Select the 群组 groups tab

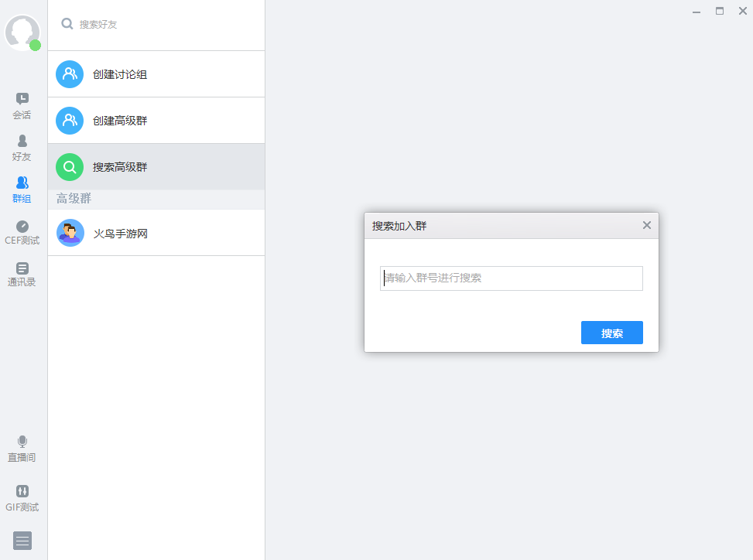[x=22, y=190]
